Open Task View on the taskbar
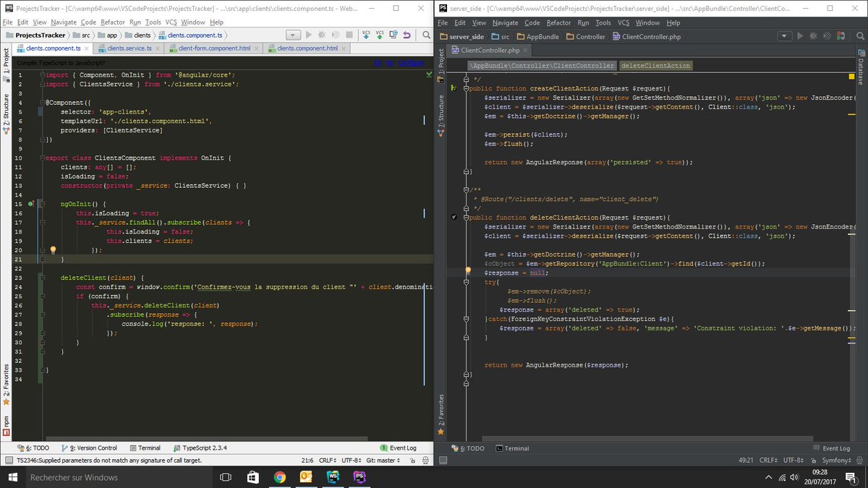Screen dimensions: 868x488 click(x=226, y=477)
